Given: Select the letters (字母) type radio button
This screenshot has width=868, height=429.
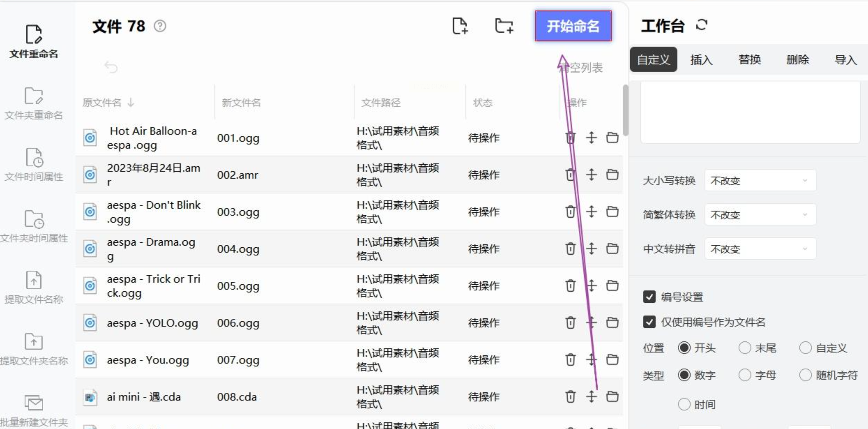Looking at the screenshot, I should pos(745,375).
